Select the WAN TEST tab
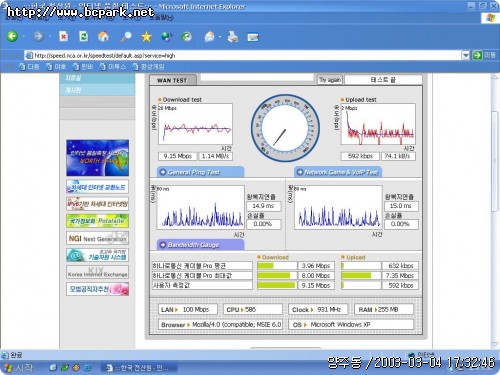 coord(172,80)
